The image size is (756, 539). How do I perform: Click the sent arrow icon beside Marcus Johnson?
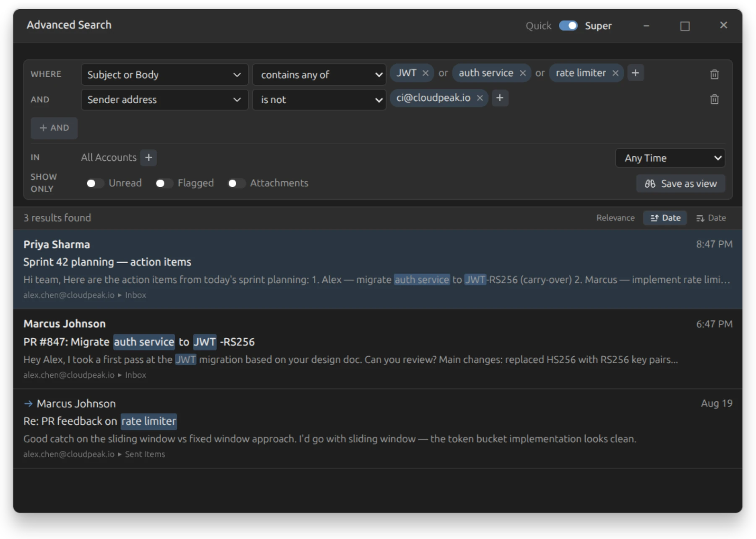coord(28,403)
